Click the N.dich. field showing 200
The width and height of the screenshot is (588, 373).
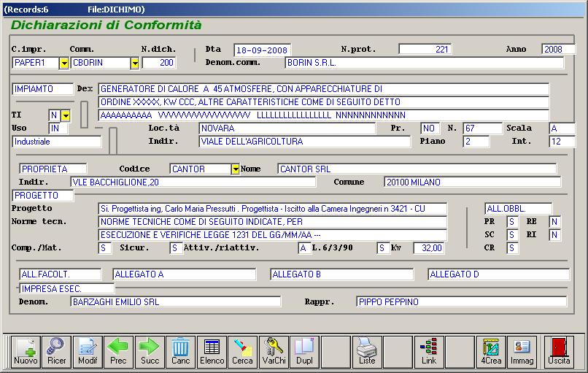(159, 63)
